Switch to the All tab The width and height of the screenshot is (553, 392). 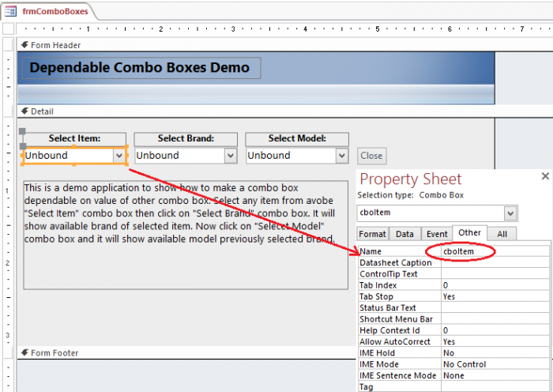pyautogui.click(x=502, y=234)
